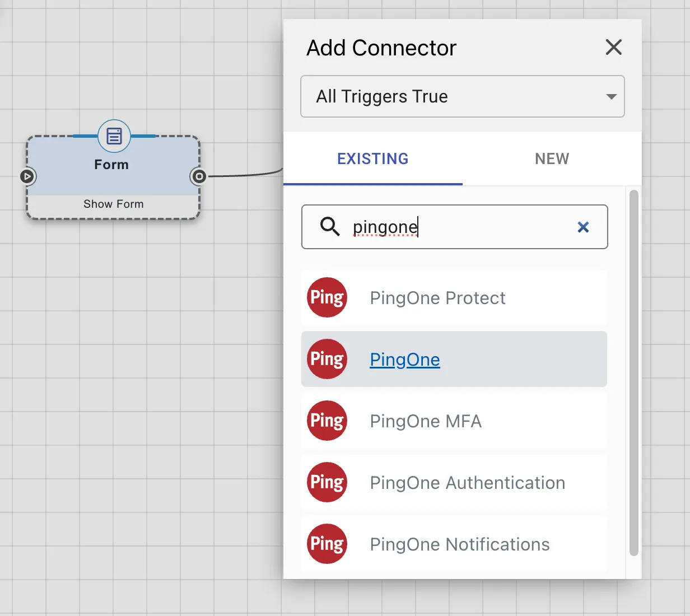
Task: Click the dropdown arrow on triggers selector
Action: coord(612,97)
